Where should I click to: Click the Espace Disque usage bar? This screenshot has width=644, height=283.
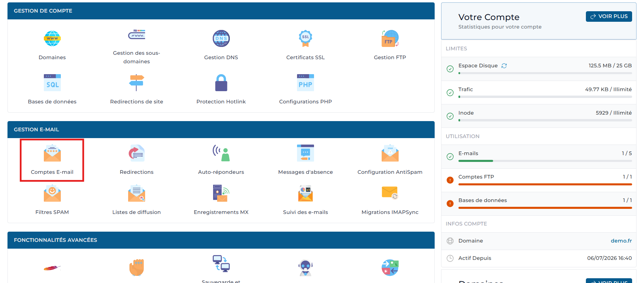pyautogui.click(x=545, y=73)
